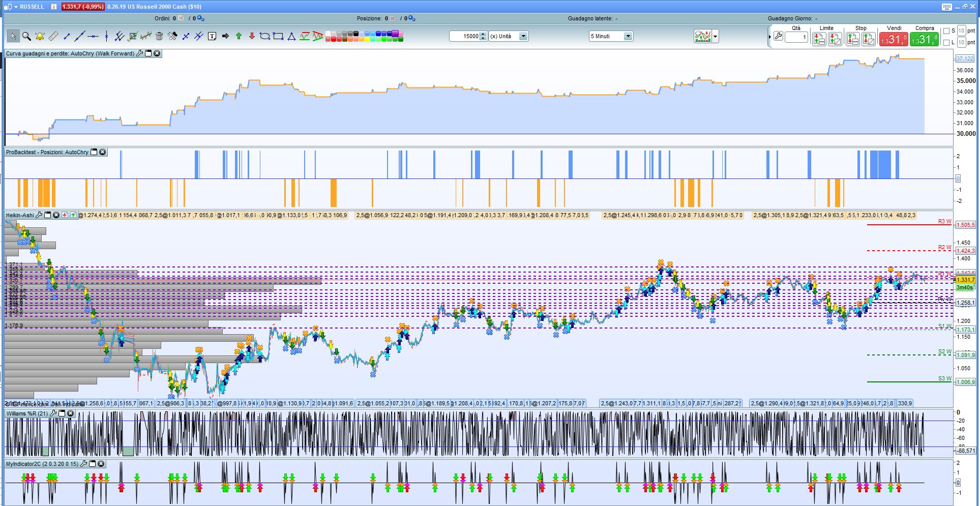Click the Qtà quantity input field
This screenshot has height=506, width=980.
click(796, 37)
